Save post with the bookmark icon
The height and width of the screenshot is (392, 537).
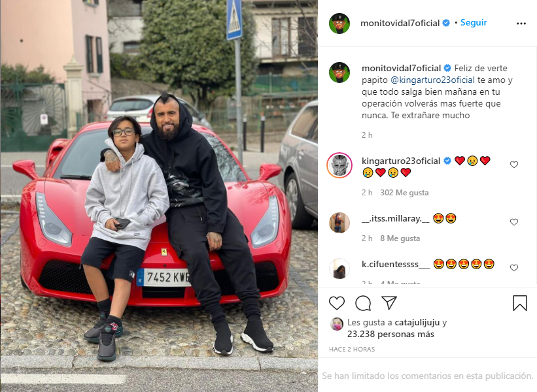(519, 303)
